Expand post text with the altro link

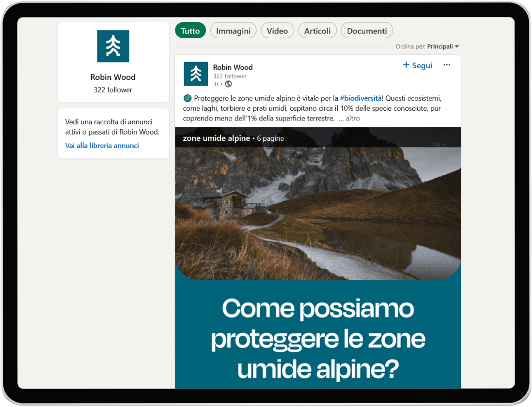pos(353,118)
